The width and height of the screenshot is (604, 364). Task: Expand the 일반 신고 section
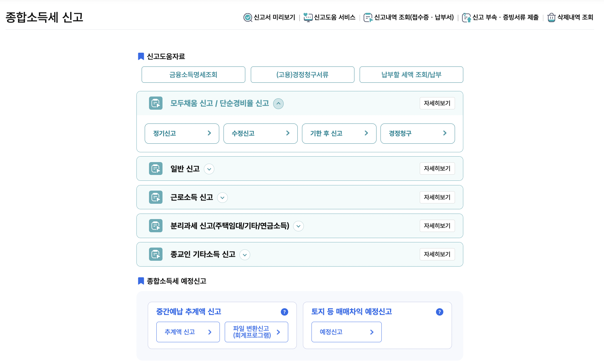point(209,169)
